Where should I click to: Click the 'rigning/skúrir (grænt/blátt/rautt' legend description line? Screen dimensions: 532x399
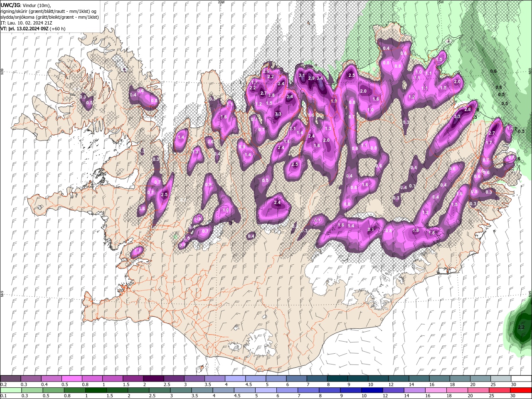49,11
